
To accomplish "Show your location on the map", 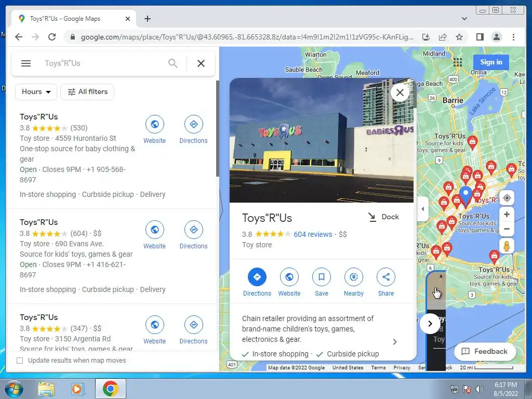I will point(507,198).
